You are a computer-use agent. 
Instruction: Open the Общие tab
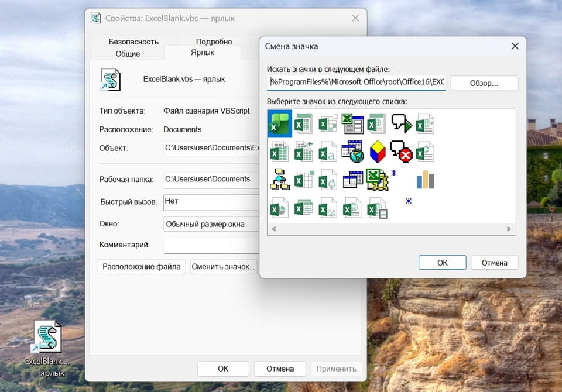tap(128, 54)
